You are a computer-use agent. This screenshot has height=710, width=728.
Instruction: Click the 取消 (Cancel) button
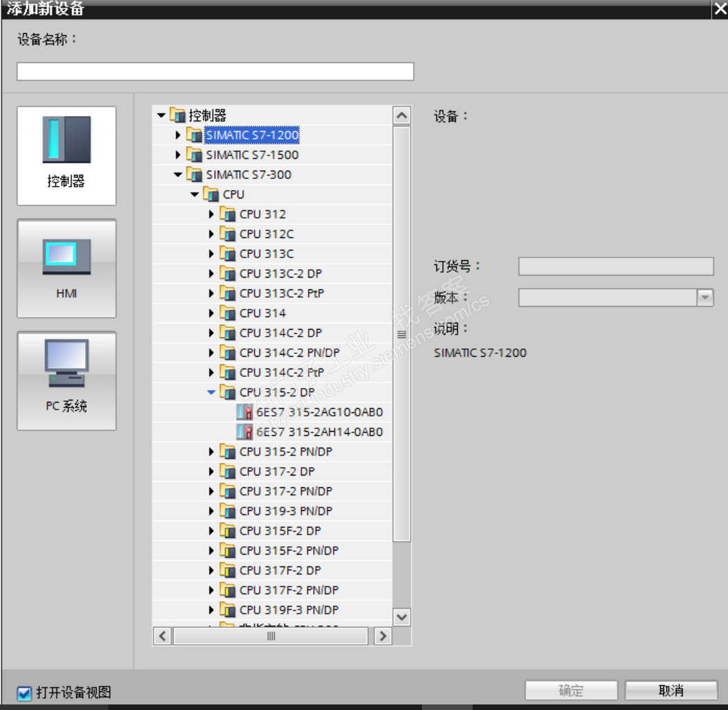point(671,691)
